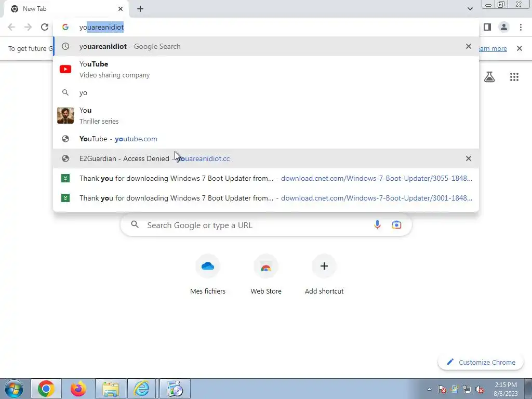
Task: Select YouTube Video sharing company suggestion
Action: pyautogui.click(x=266, y=69)
